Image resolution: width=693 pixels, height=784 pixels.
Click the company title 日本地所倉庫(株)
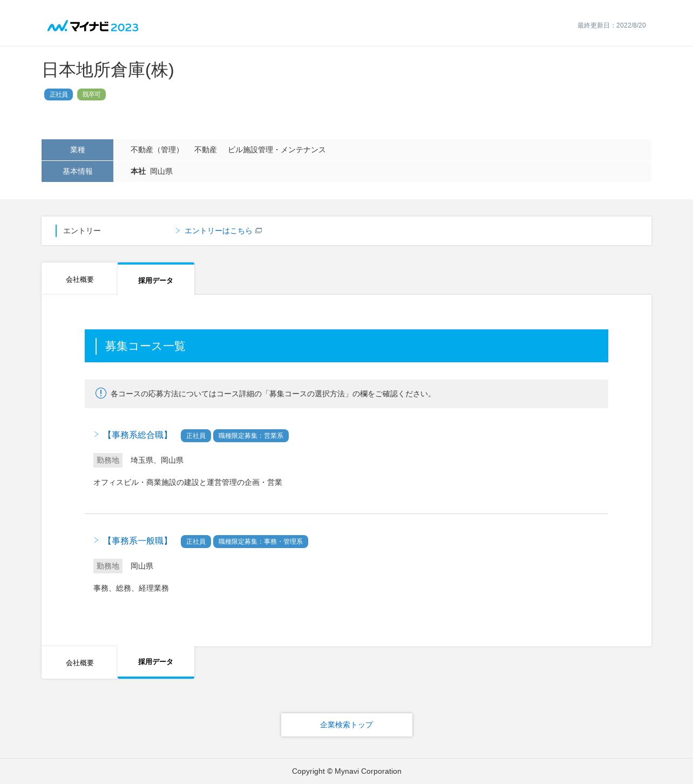coord(108,70)
